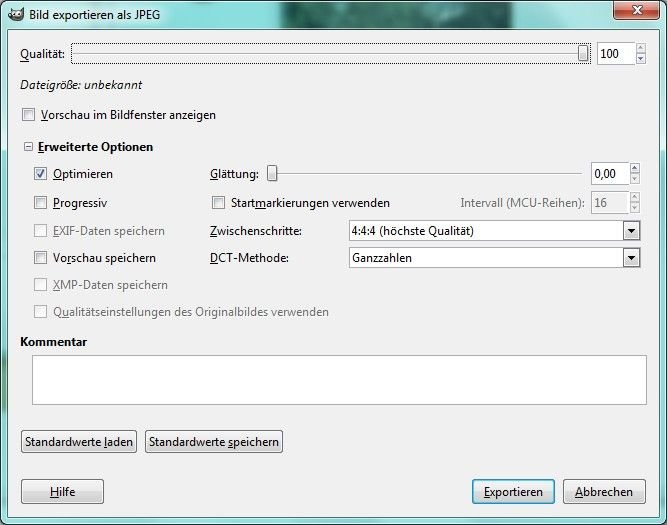The height and width of the screenshot is (525, 667).
Task: Open Hilfe for the export dialog
Action: tap(62, 492)
